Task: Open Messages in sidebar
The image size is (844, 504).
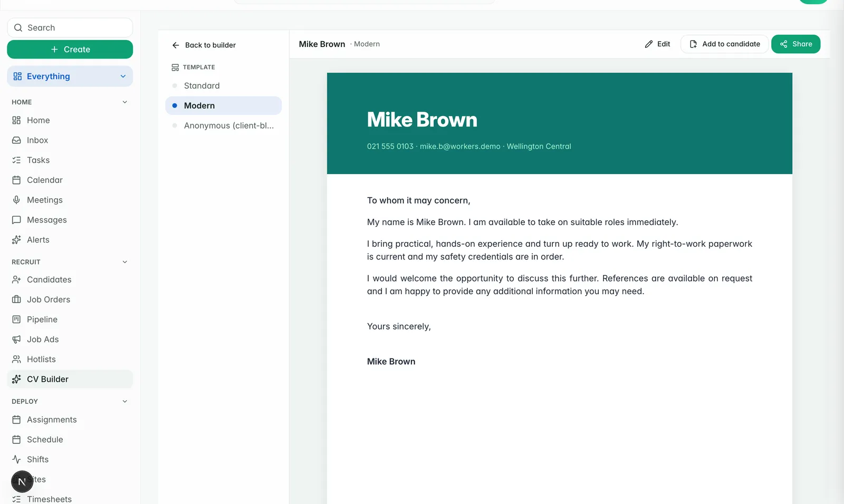Action: click(70, 220)
